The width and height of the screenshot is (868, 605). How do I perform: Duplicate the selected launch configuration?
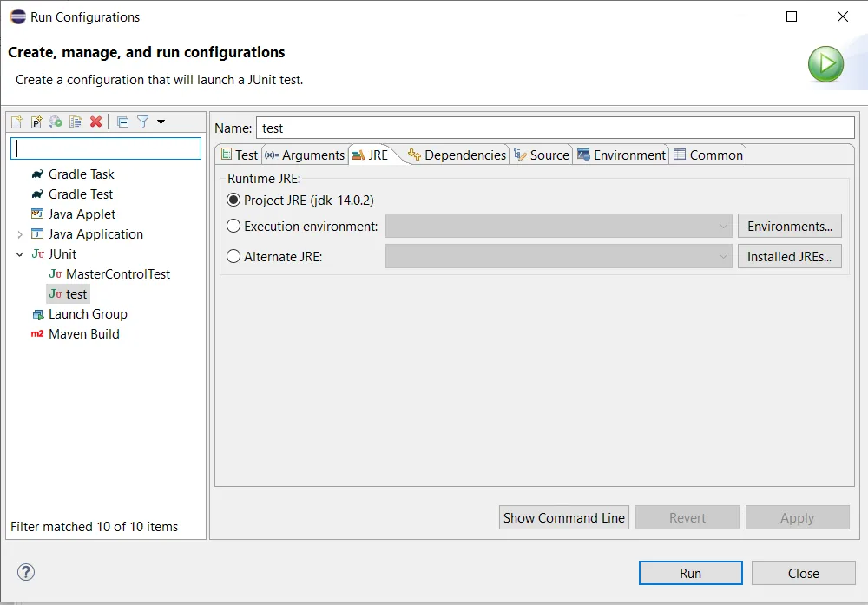(75, 122)
